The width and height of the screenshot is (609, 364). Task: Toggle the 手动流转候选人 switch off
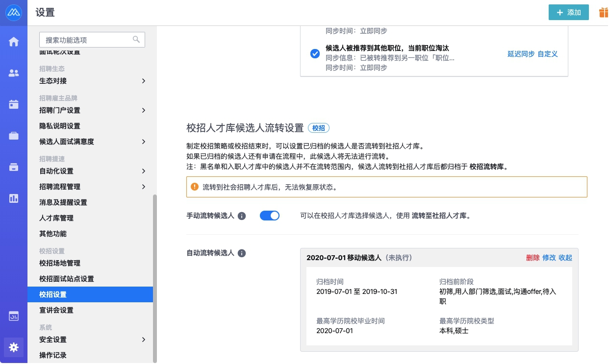(269, 216)
